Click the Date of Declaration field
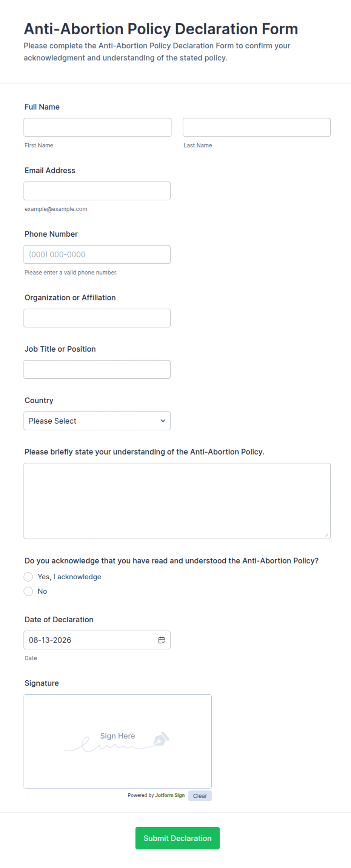 click(x=97, y=640)
